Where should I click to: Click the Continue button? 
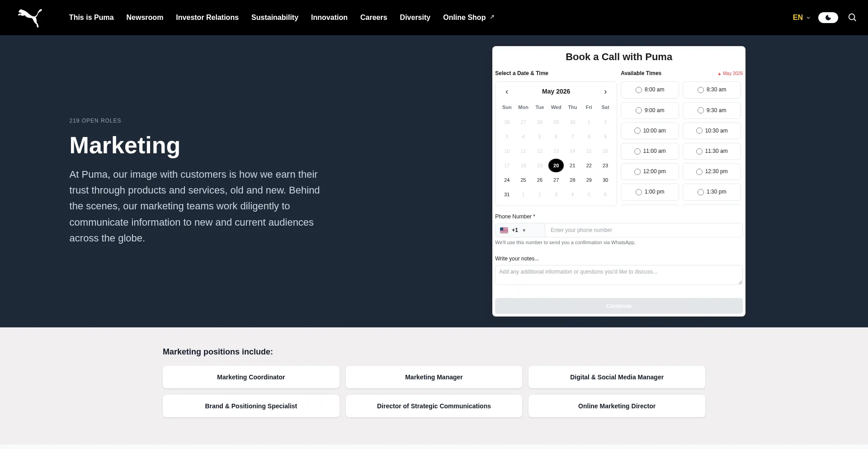point(618,306)
